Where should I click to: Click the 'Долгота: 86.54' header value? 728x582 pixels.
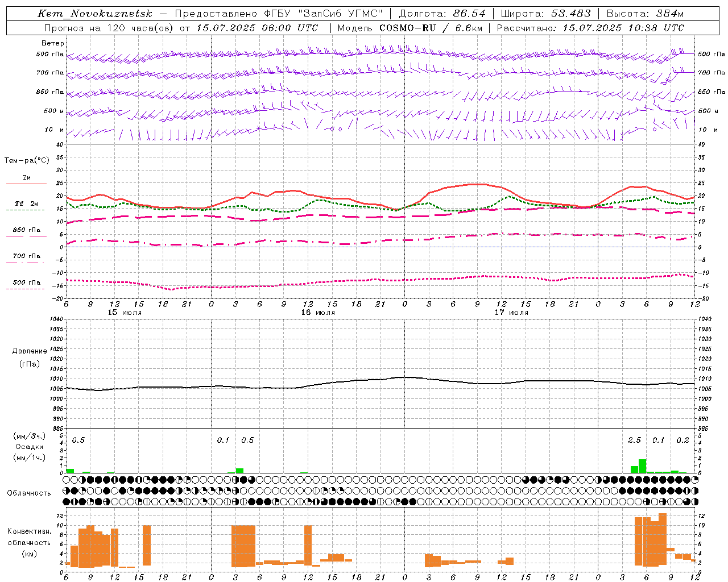click(442, 14)
